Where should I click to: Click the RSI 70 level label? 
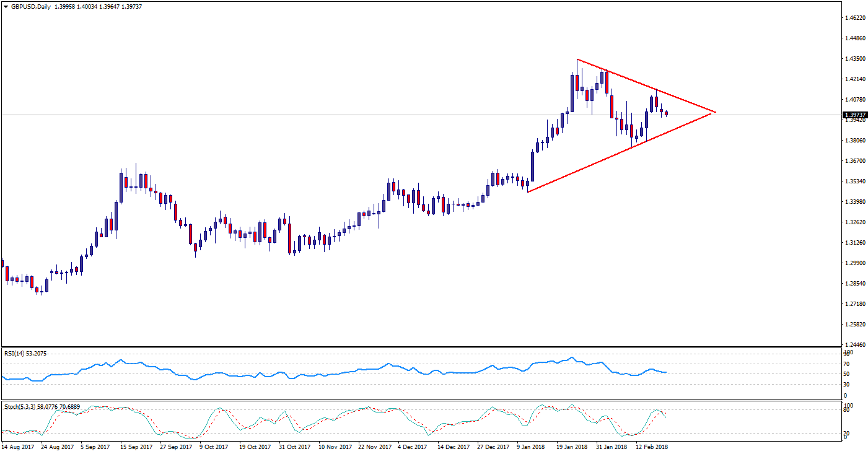click(848, 364)
